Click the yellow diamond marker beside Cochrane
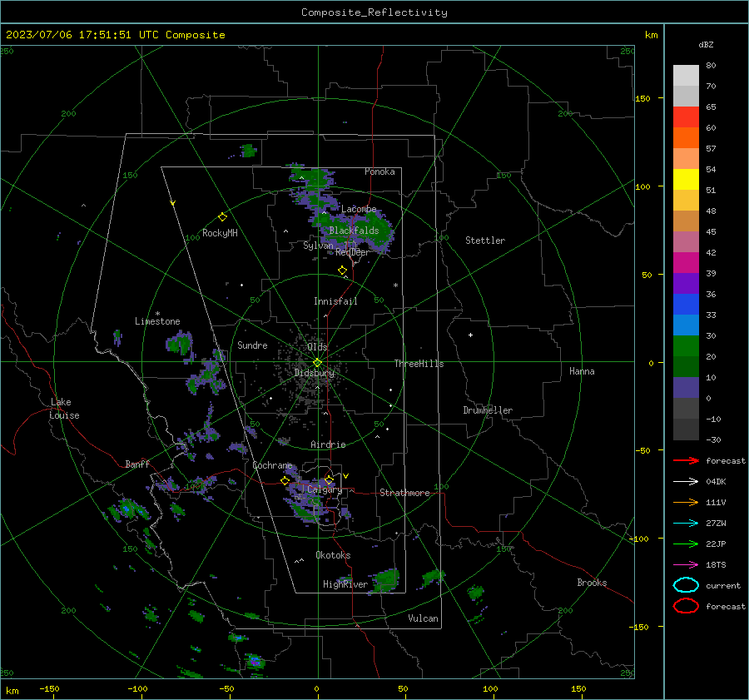Image resolution: width=749 pixels, height=700 pixels. [285, 480]
